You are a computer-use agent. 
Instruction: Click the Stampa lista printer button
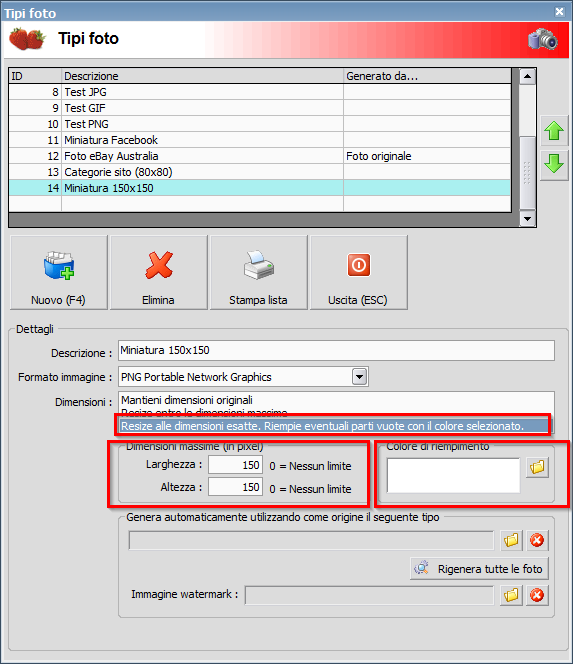258,273
